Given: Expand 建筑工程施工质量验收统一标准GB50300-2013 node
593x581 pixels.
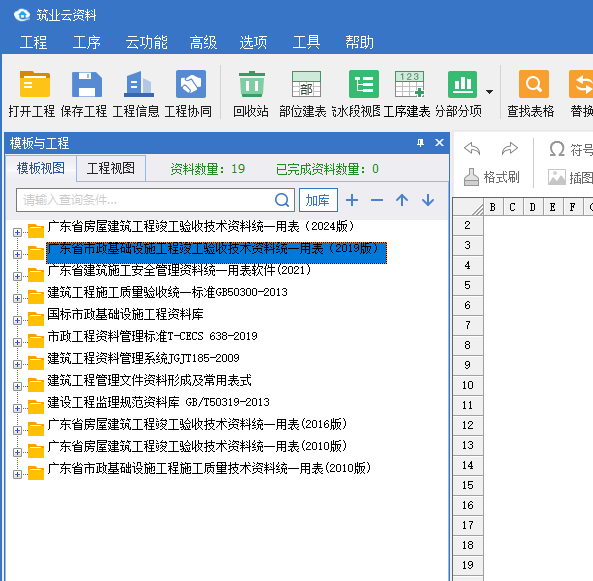Looking at the screenshot, I should pyautogui.click(x=17, y=298).
